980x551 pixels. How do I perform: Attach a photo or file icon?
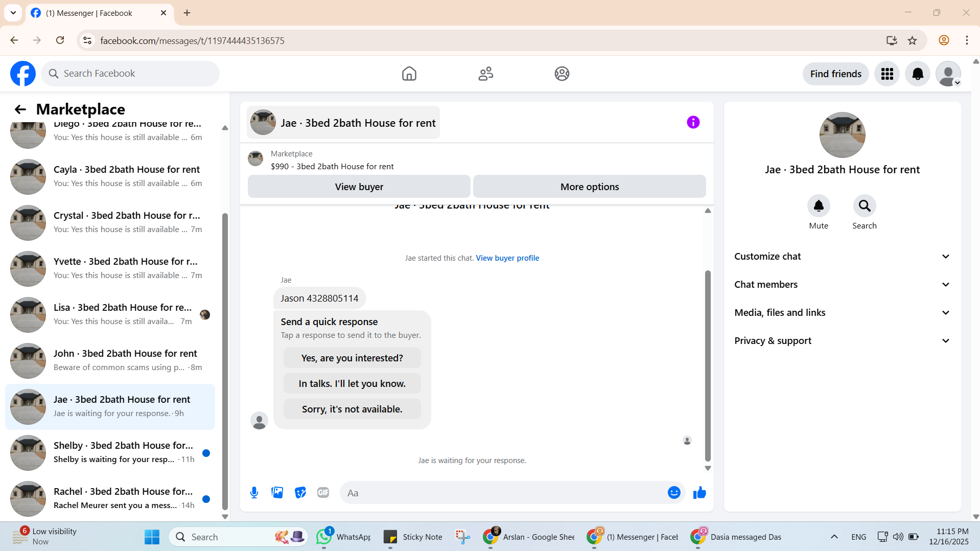pos(277,493)
